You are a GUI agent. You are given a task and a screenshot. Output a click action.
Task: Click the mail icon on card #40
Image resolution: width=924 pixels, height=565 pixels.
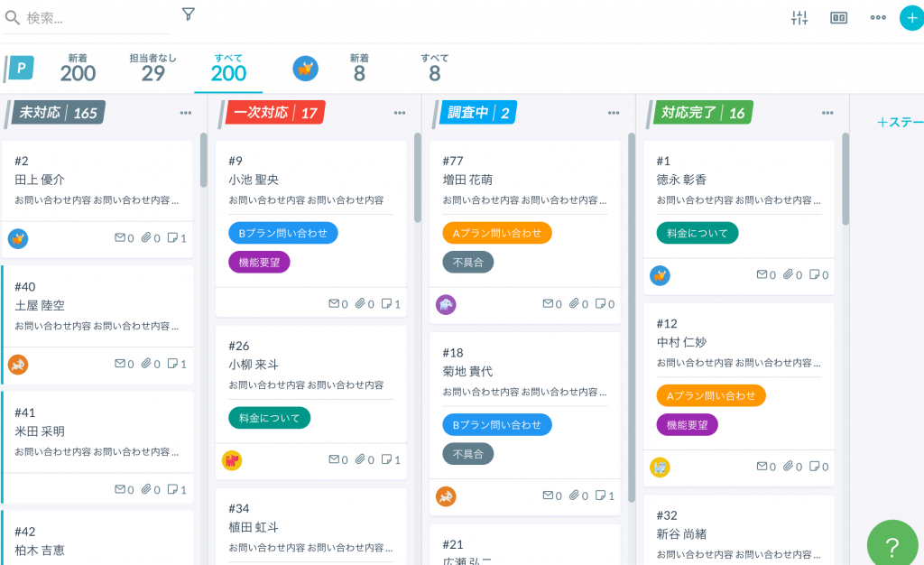pos(120,364)
